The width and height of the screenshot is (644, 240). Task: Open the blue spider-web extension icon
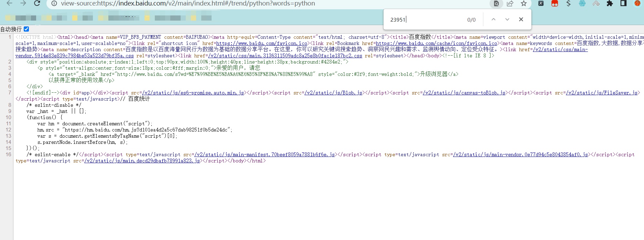pos(582,3)
